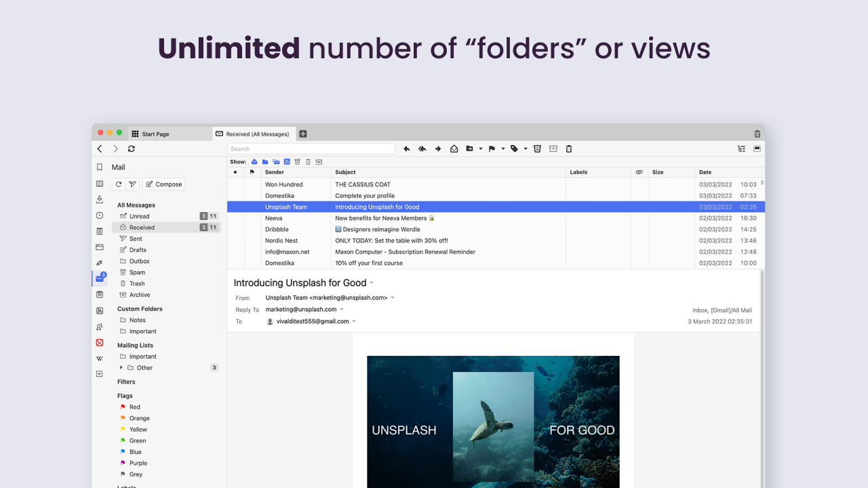Open the Wikipedia web panel icon
This screenshot has height=488, width=868.
(x=100, y=358)
